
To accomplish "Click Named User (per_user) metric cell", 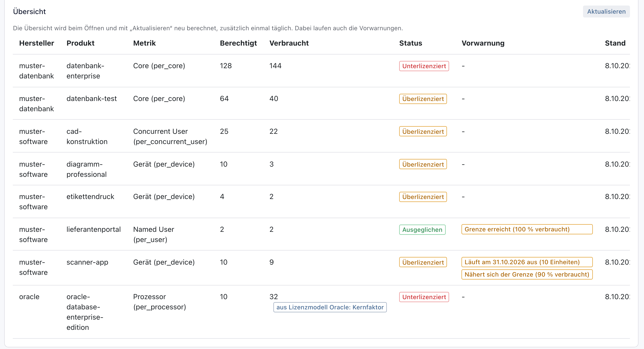I will coord(154,234).
